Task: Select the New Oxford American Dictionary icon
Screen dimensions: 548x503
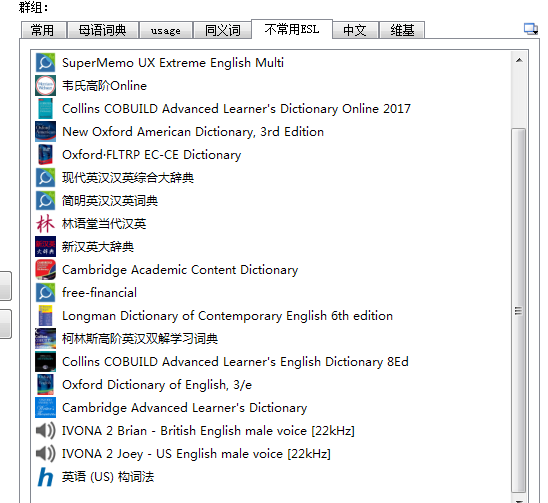Action: pyautogui.click(x=45, y=132)
